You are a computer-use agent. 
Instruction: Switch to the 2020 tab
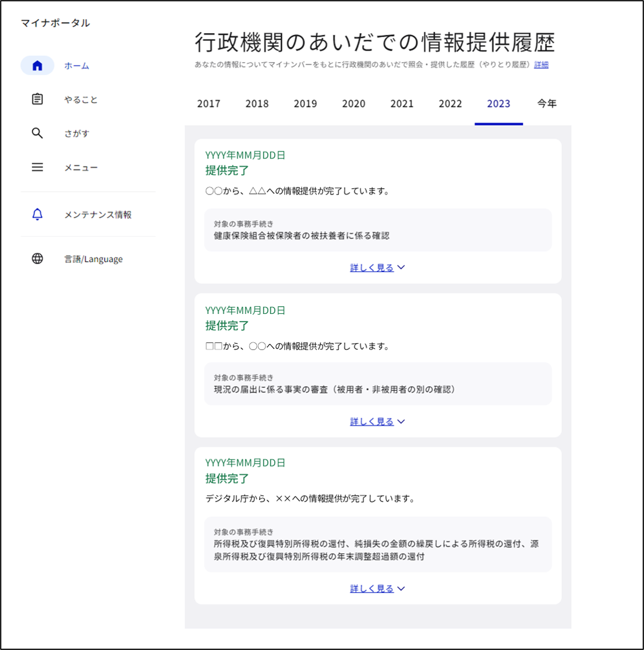353,104
